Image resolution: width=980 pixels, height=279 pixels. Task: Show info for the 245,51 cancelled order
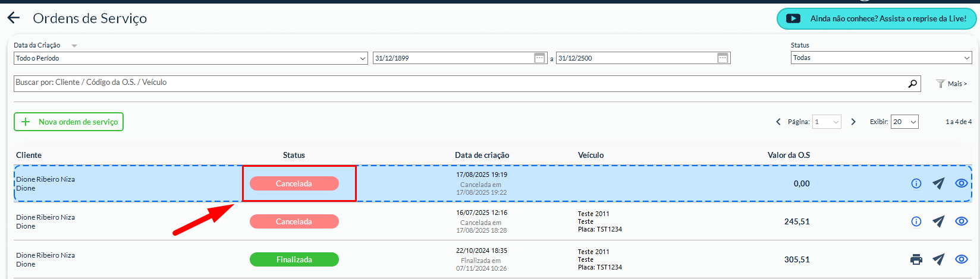pos(916,221)
